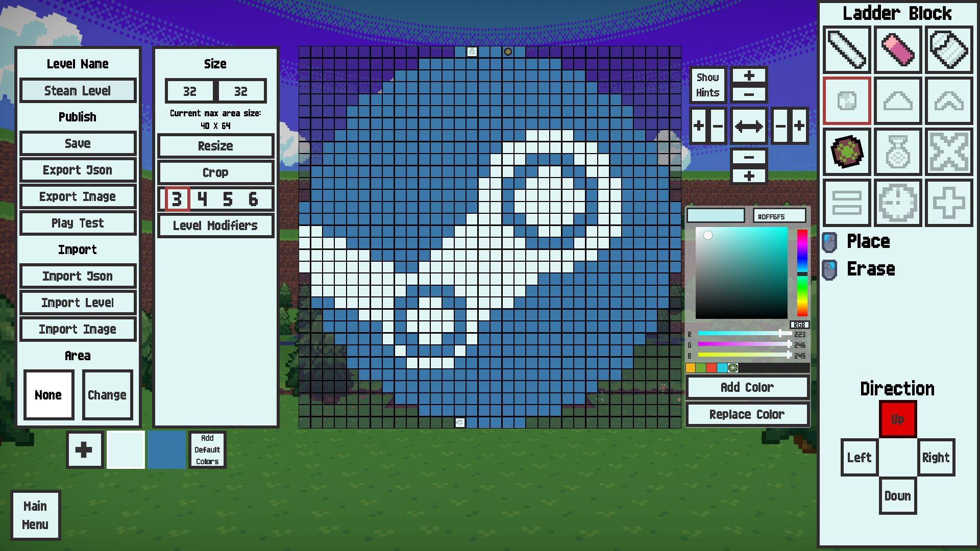Switch RGB color mode display
The image size is (980, 551).
[x=799, y=325]
